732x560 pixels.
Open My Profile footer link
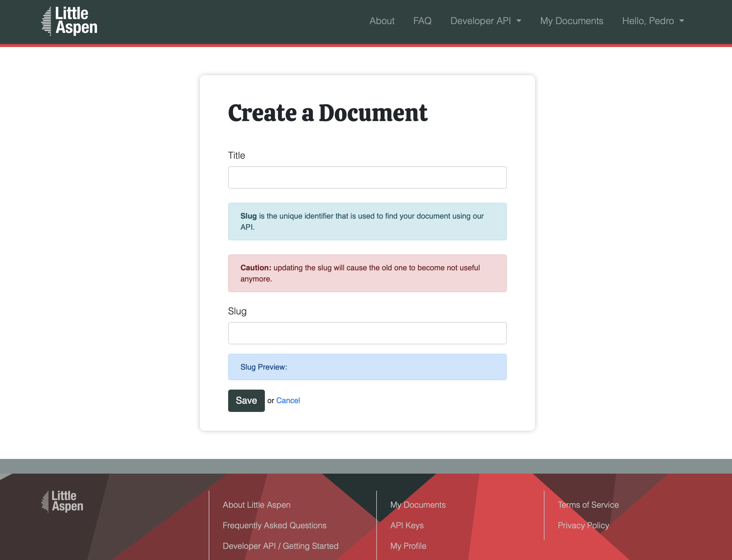(x=408, y=546)
